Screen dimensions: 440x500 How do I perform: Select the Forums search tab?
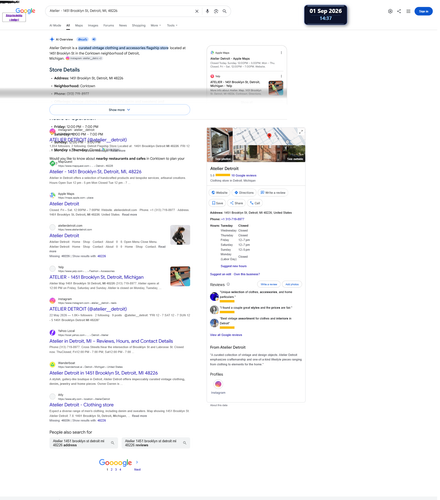tap(109, 25)
